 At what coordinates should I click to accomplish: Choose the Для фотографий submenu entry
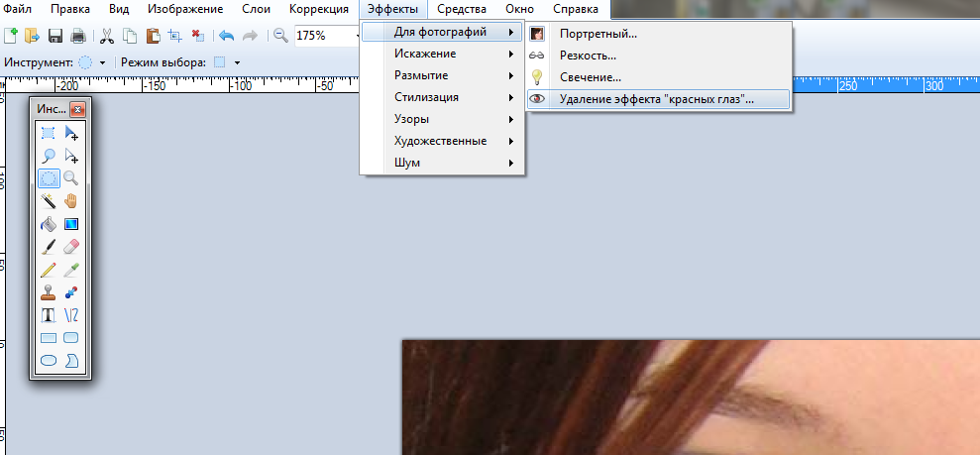click(443, 32)
